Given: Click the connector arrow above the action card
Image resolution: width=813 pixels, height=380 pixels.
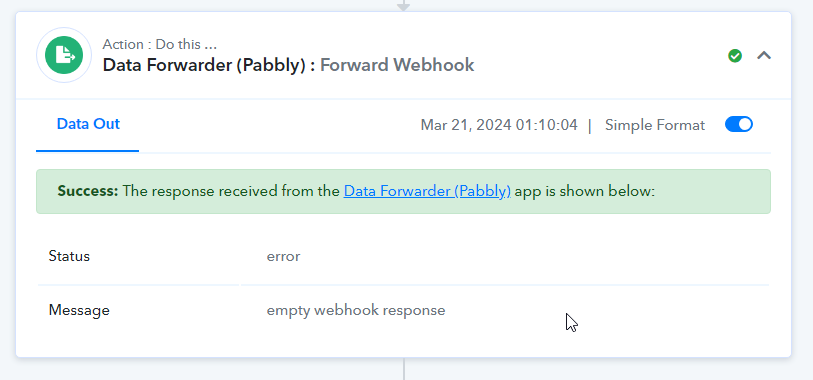Looking at the screenshot, I should pyautogui.click(x=403, y=6).
